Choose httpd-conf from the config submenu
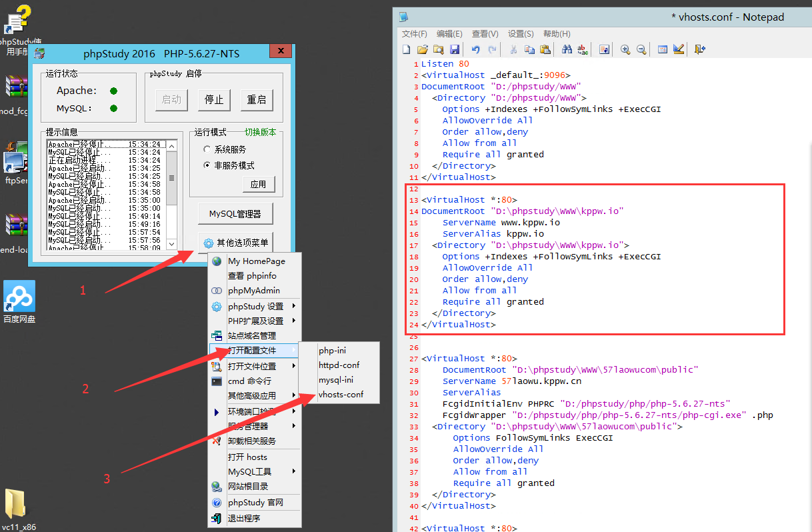The height and width of the screenshot is (532, 812). pyautogui.click(x=339, y=365)
